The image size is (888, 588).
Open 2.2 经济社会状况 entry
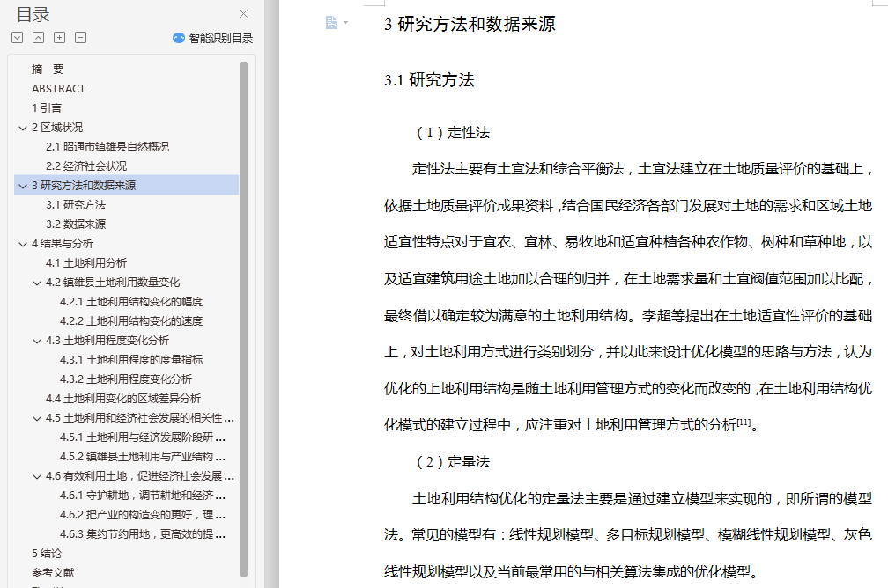(86, 165)
